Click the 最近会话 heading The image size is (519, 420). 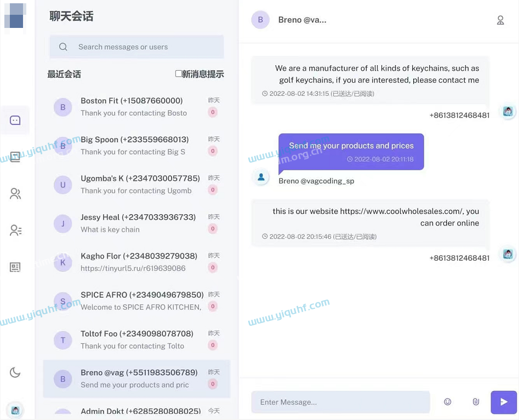click(x=64, y=74)
